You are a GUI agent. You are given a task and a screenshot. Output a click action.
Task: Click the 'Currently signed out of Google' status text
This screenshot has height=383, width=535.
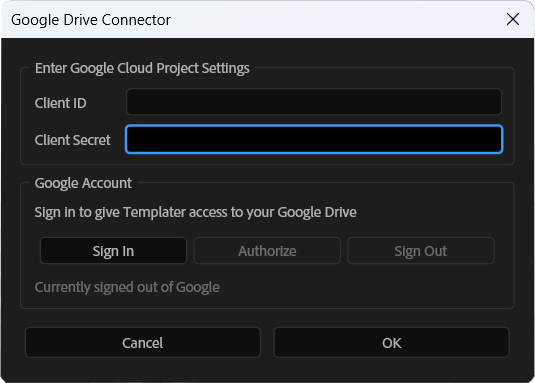pos(127,287)
